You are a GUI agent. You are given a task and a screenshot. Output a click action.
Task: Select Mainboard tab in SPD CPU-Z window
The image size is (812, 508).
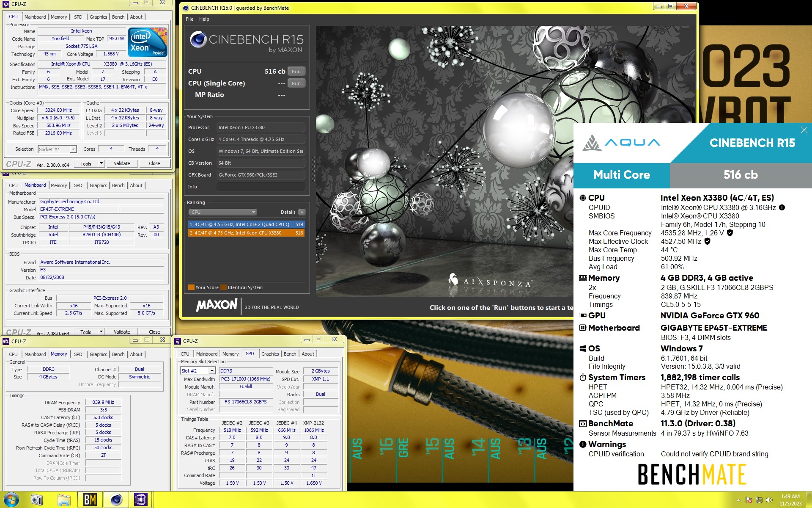click(x=207, y=354)
